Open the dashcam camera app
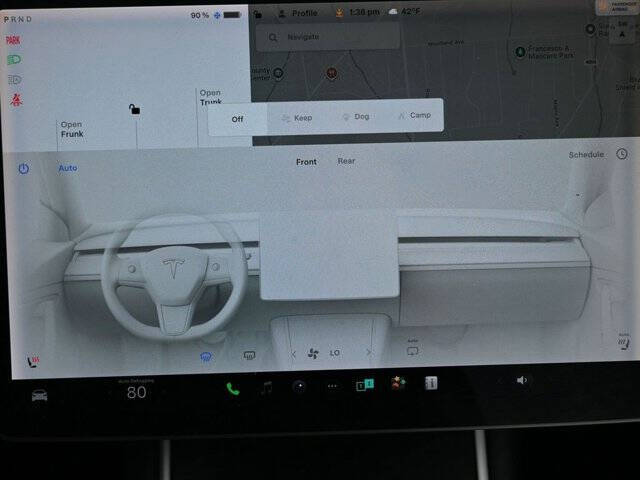This screenshot has height=480, width=640. click(x=299, y=386)
